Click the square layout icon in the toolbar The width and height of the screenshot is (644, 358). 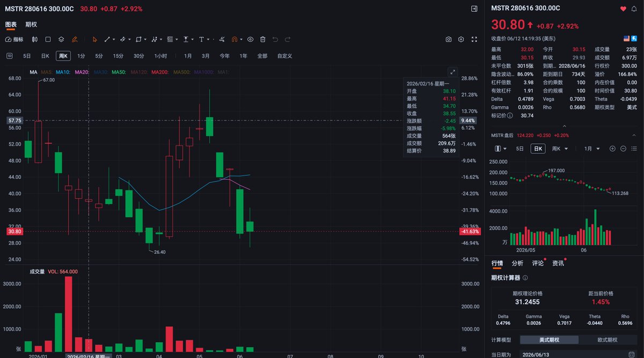coord(48,39)
